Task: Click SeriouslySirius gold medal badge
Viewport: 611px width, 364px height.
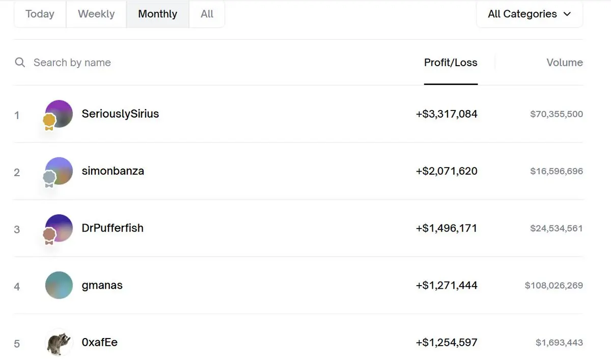Action: (x=49, y=122)
